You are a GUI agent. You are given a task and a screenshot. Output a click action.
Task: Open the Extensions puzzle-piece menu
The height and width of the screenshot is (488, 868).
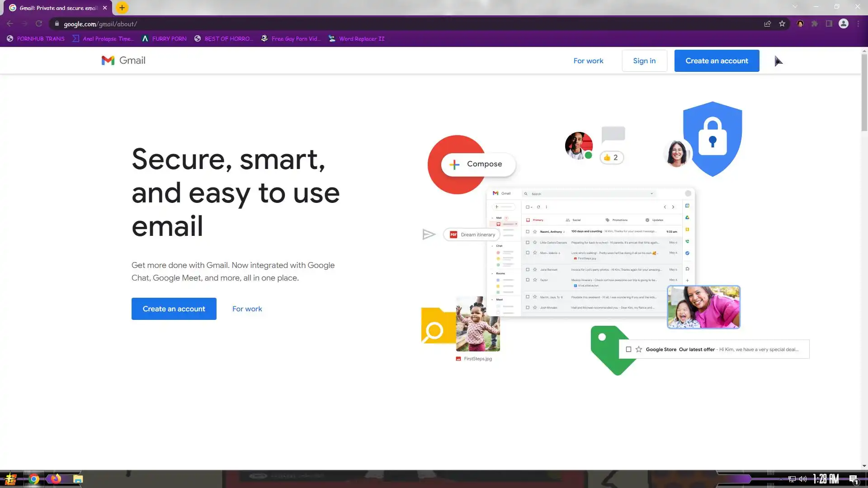pos(815,24)
